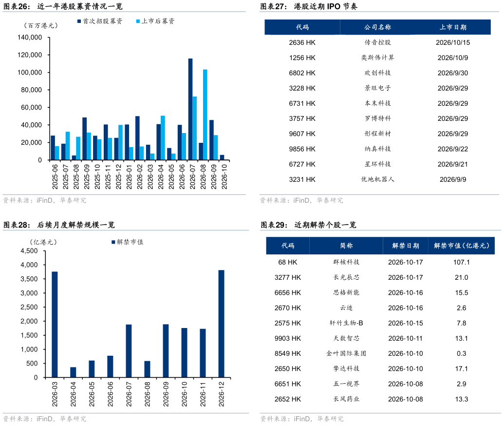Select company name 优地机器人

tap(378, 179)
